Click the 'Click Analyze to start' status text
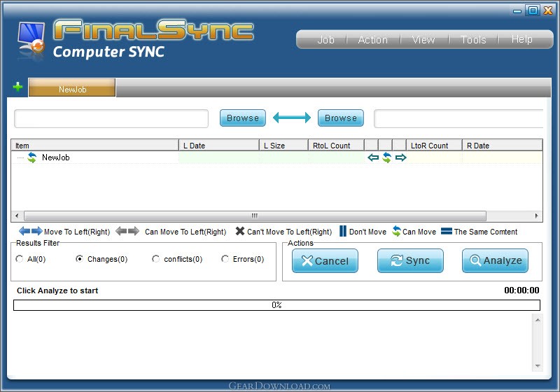Viewport: 560px width, 392px height. pyautogui.click(x=57, y=290)
